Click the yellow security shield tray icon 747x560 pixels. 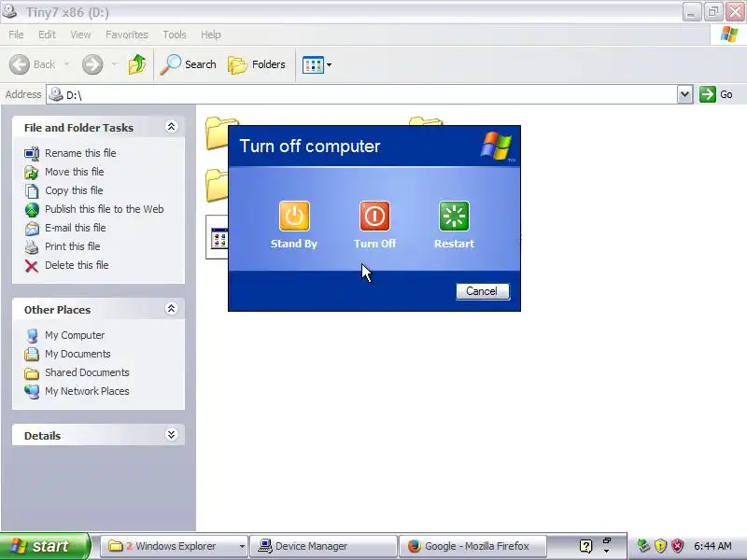pos(660,546)
